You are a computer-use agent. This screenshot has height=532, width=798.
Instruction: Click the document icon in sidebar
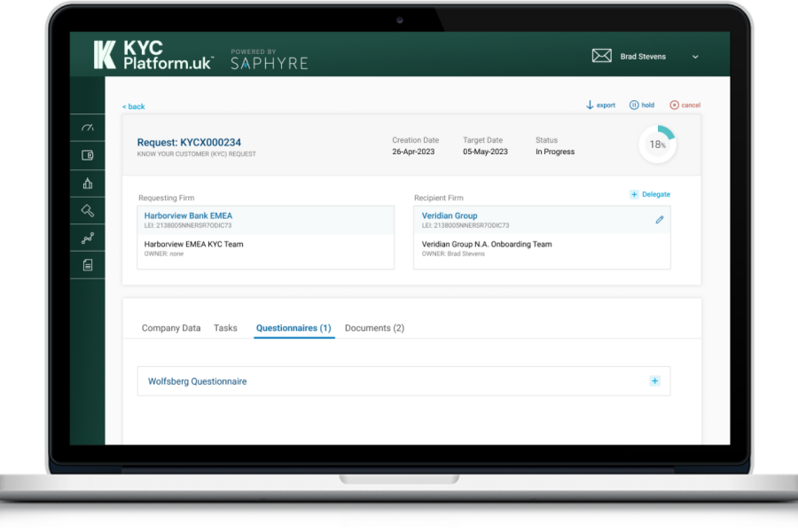87,265
